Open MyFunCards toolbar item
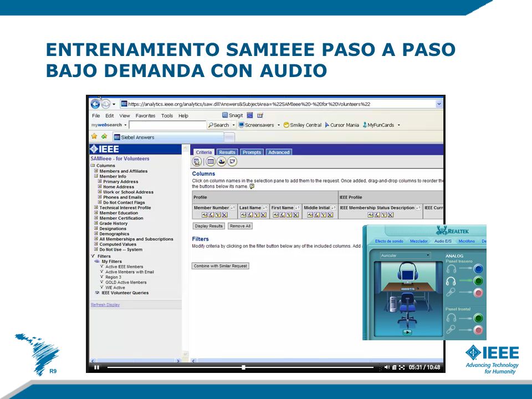The height and width of the screenshot is (399, 532). 378,125
